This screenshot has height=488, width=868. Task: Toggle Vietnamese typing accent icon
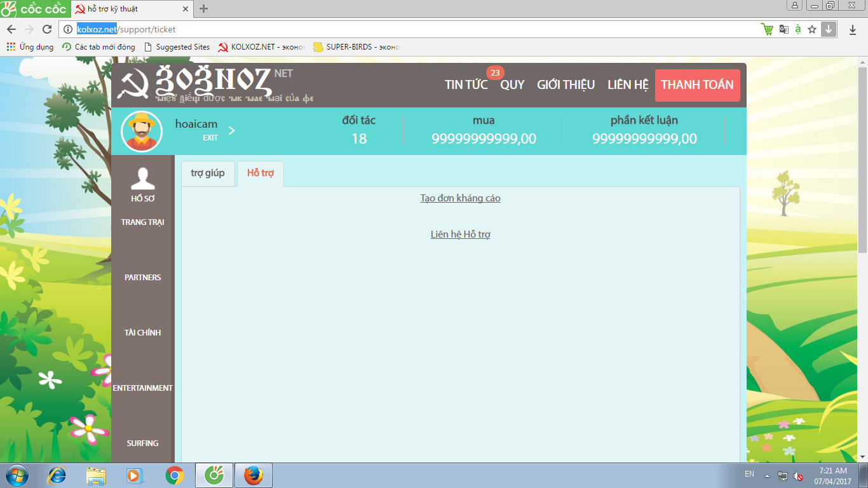pos(798,29)
